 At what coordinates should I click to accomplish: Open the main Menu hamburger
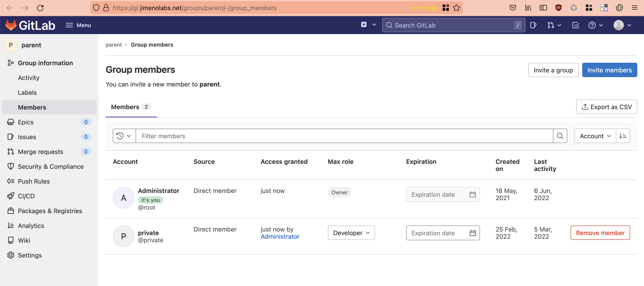[78, 25]
